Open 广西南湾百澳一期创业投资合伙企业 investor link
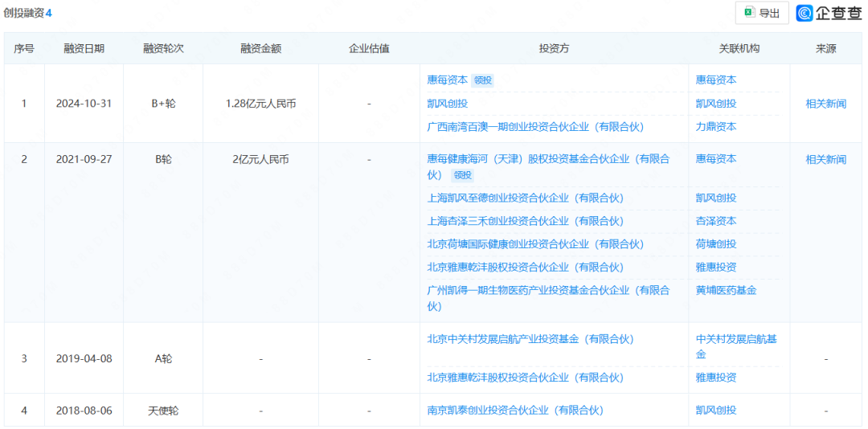868x429 pixels. point(535,127)
